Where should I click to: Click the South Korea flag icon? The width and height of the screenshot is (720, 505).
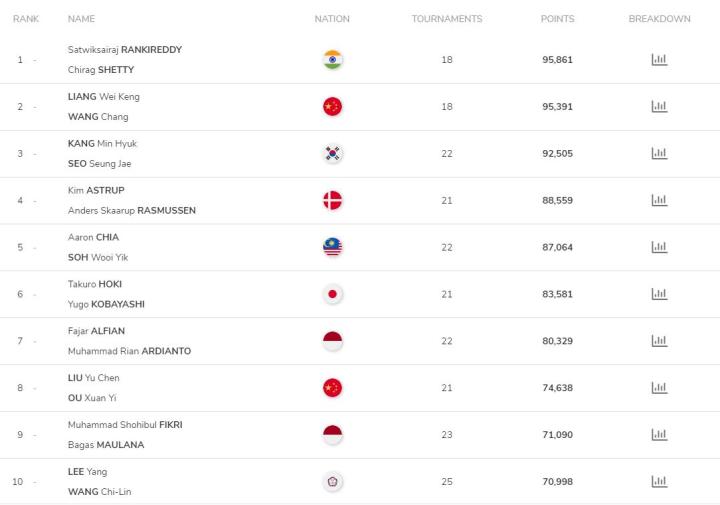[332, 153]
